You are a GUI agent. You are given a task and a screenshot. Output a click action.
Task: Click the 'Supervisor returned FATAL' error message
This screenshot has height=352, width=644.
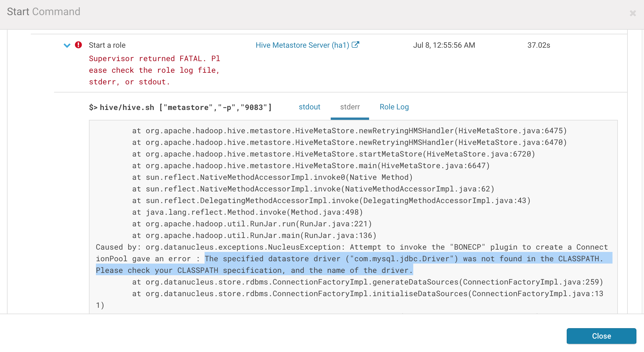154,70
